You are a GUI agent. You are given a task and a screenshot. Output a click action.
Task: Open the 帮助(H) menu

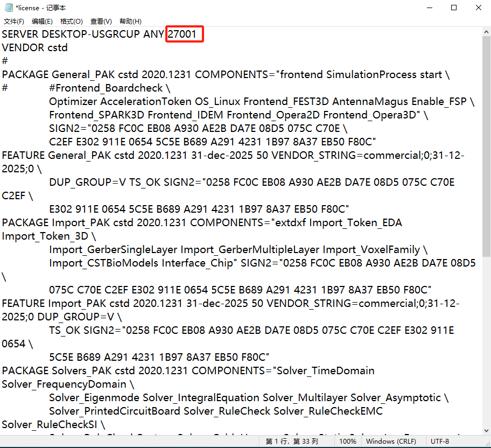coord(130,22)
